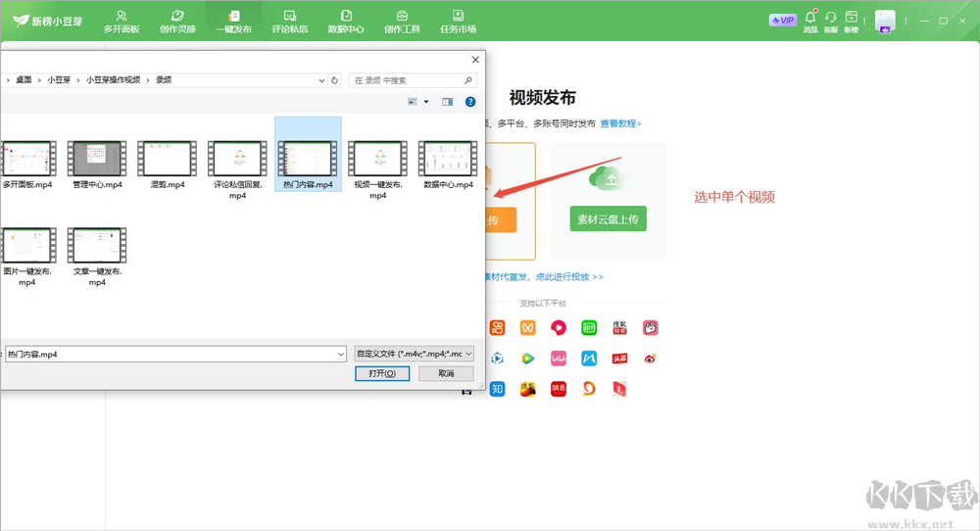980x531 pixels.
Task: Click the Weibo platform icon
Action: tap(650, 359)
